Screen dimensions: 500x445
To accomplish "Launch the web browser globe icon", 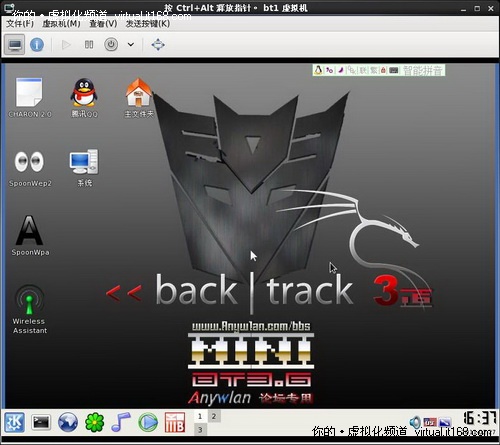I will tap(68, 422).
